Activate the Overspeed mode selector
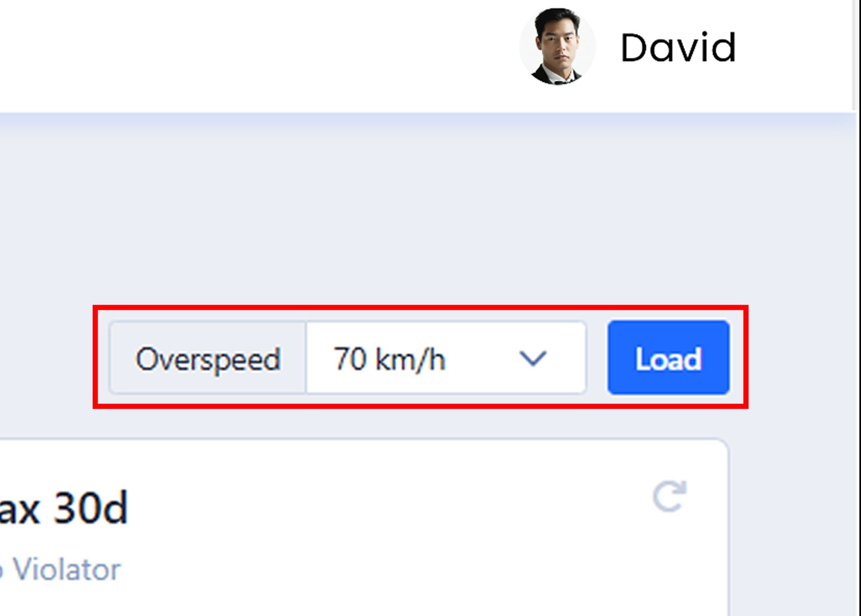Viewport: 861px width, 616px height. point(209,359)
